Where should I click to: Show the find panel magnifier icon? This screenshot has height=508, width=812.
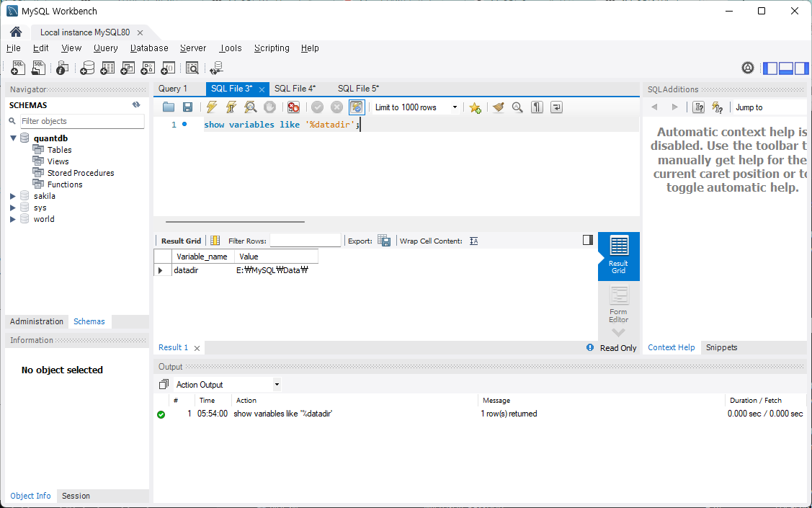[517, 107]
